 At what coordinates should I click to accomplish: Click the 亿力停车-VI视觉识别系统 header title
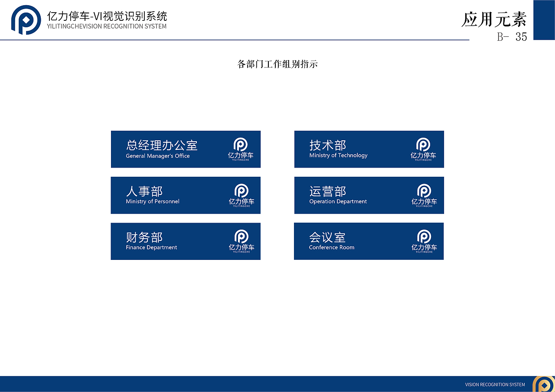coord(107,16)
